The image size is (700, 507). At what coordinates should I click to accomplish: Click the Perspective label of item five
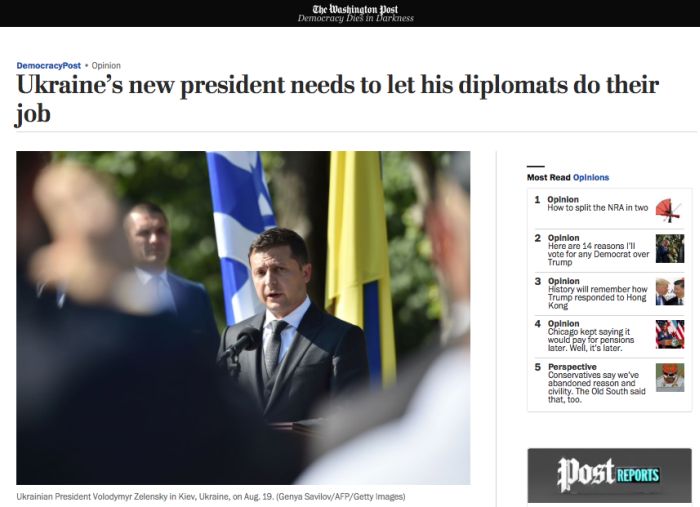click(x=572, y=367)
